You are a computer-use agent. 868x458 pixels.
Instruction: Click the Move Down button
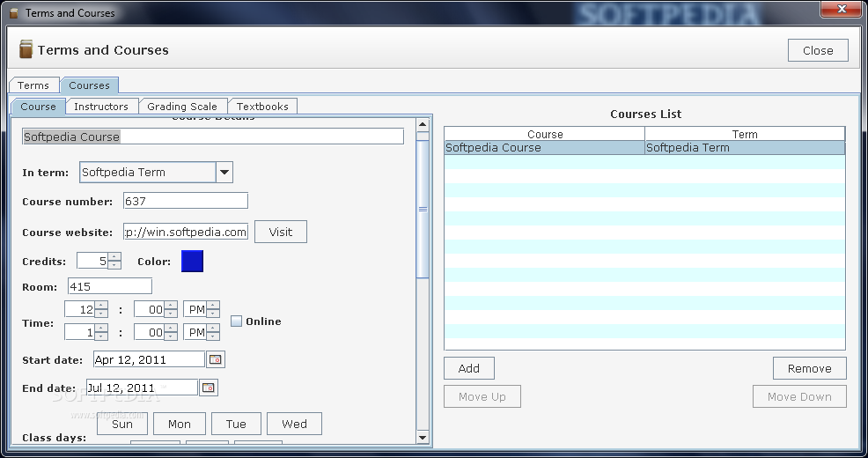tap(799, 396)
